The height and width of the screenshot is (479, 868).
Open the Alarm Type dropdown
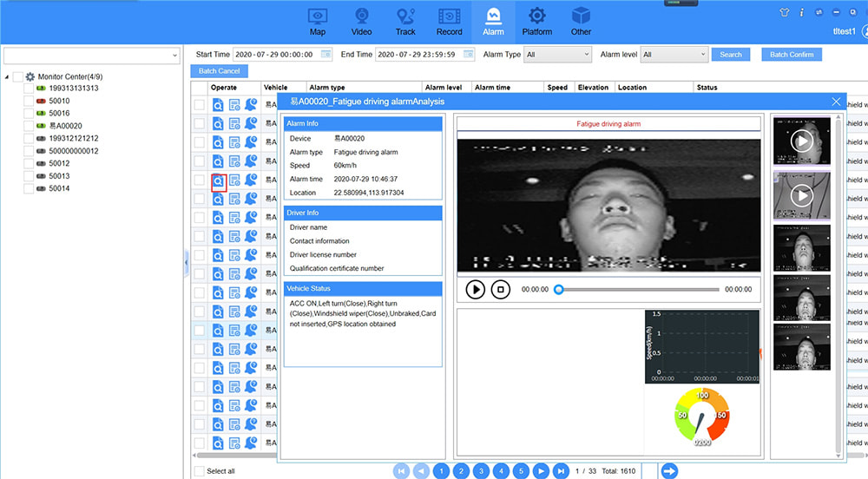(557, 54)
